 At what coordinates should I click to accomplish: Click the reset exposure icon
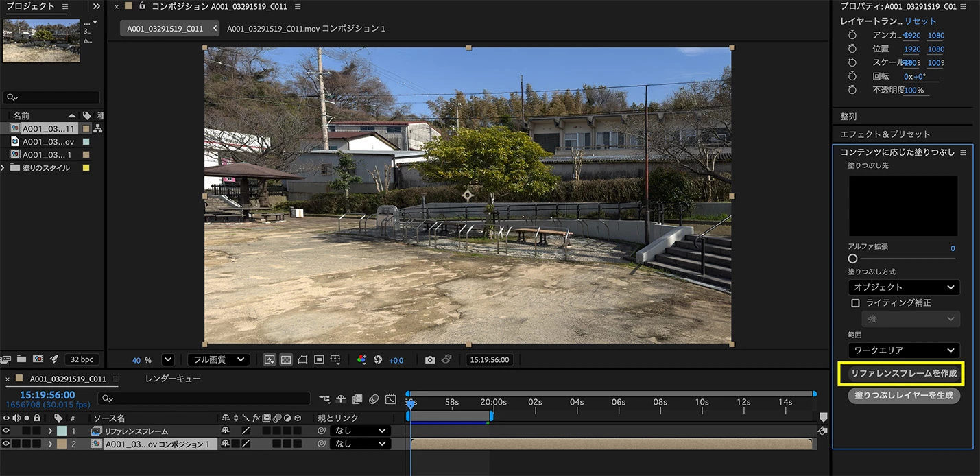click(377, 359)
